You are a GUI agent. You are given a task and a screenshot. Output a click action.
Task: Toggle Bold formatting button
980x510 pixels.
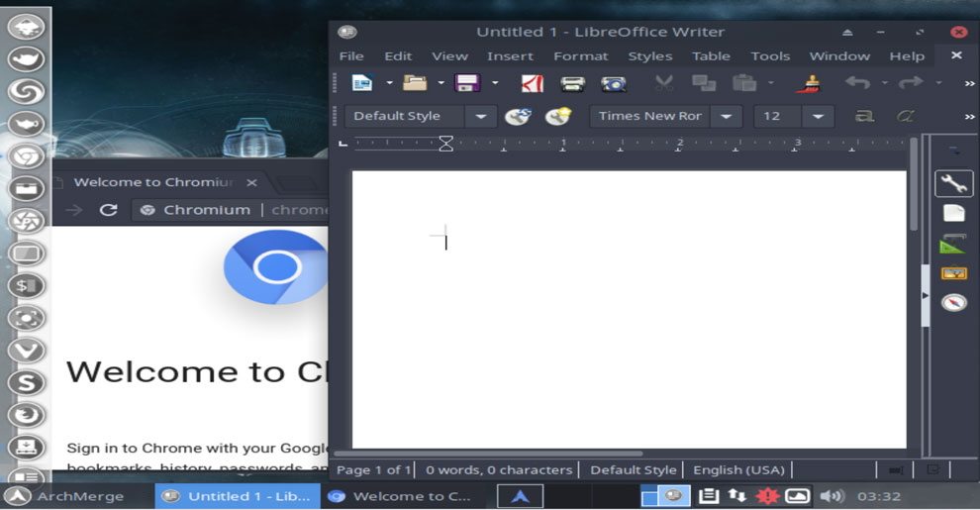tap(864, 116)
